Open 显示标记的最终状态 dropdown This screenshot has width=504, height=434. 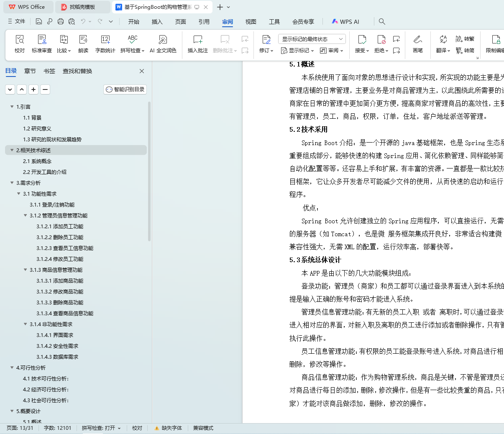pos(312,39)
